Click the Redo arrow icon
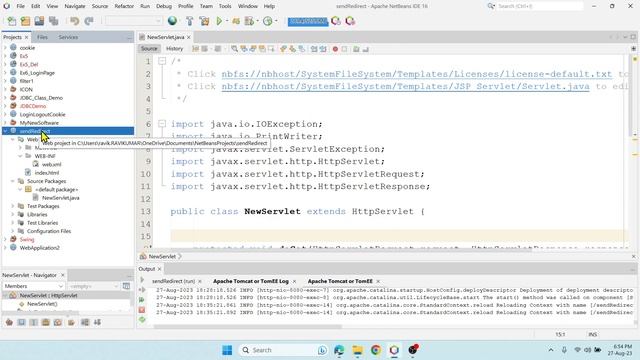Viewport: 640px width, 360px height. click(x=89, y=21)
